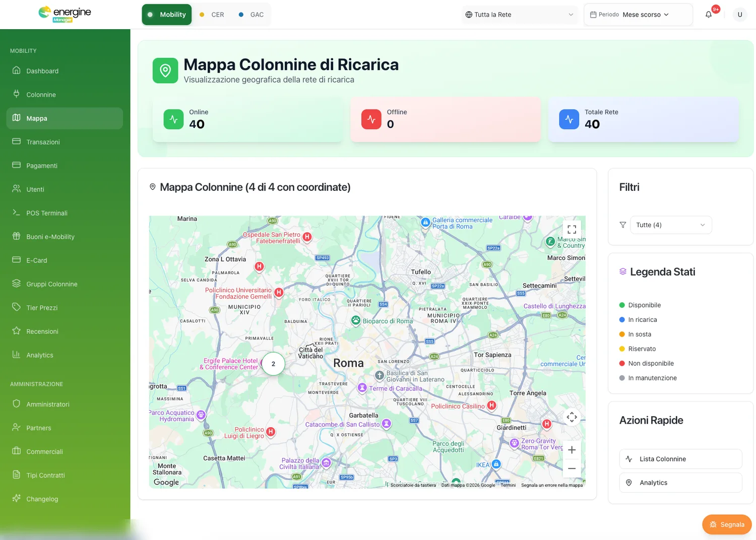Open the Tutte (4) filter dropdown
Image resolution: width=756 pixels, height=540 pixels.
click(671, 225)
